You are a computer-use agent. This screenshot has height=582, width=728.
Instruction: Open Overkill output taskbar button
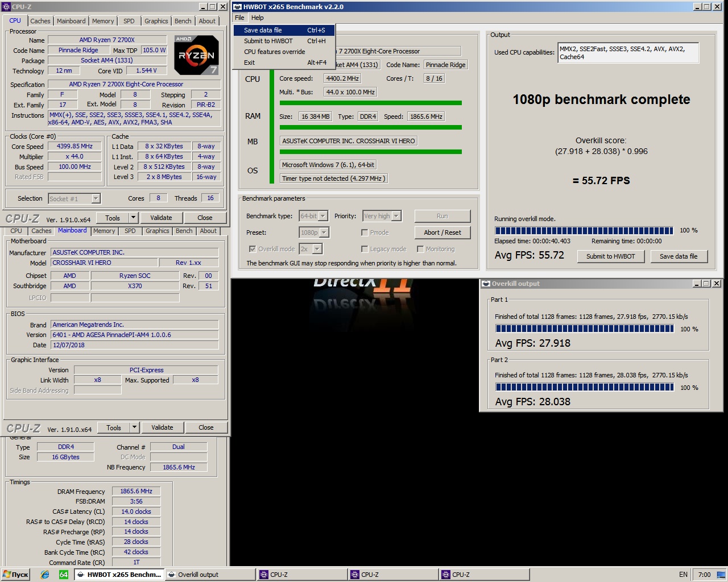[x=209, y=575]
